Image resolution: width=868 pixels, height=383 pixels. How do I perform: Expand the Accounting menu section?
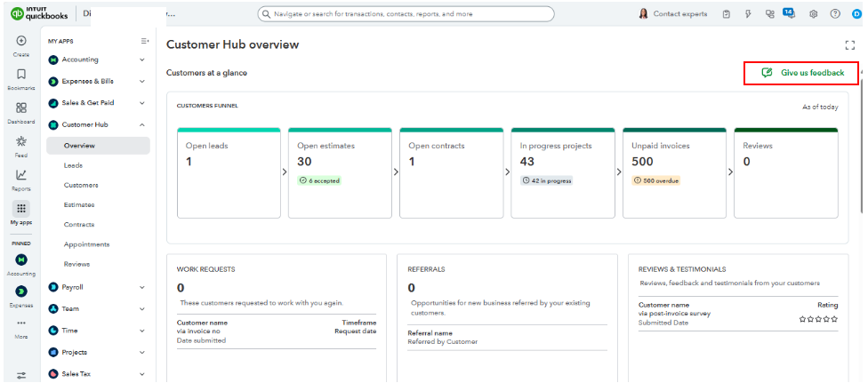(142, 60)
